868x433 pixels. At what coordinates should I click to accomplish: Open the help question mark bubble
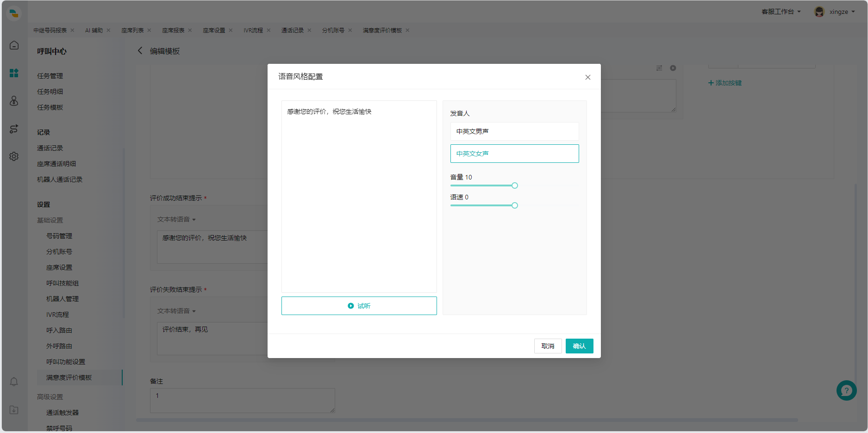[x=846, y=390]
